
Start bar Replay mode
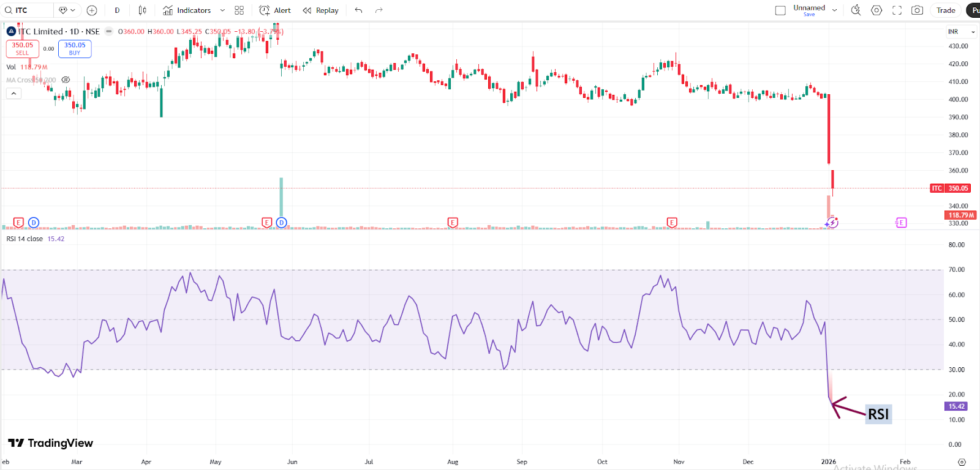coord(320,10)
